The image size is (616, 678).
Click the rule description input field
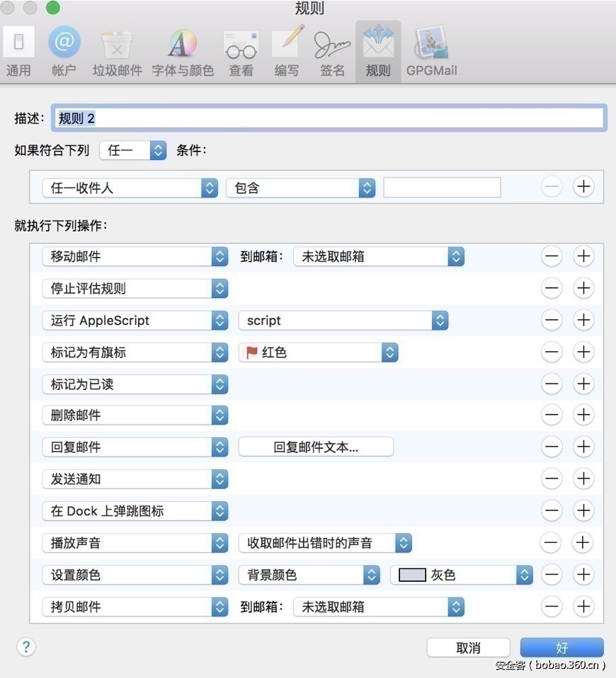(329, 117)
